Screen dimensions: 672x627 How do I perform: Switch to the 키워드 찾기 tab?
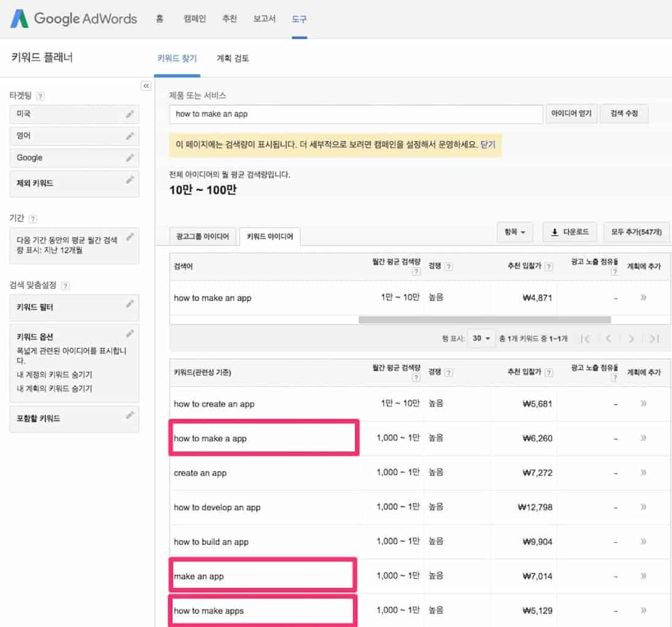177,58
